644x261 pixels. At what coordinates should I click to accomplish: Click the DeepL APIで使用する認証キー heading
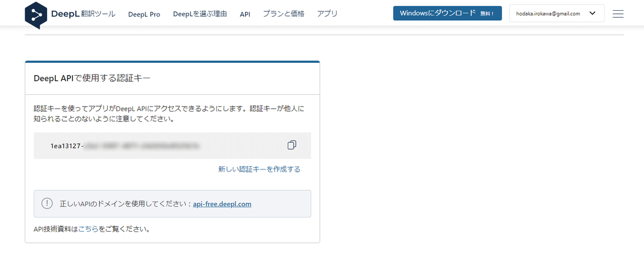click(92, 78)
